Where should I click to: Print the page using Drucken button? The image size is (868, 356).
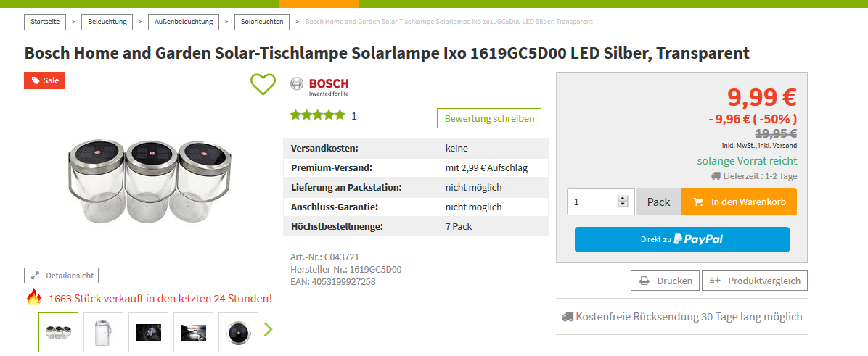[666, 281]
